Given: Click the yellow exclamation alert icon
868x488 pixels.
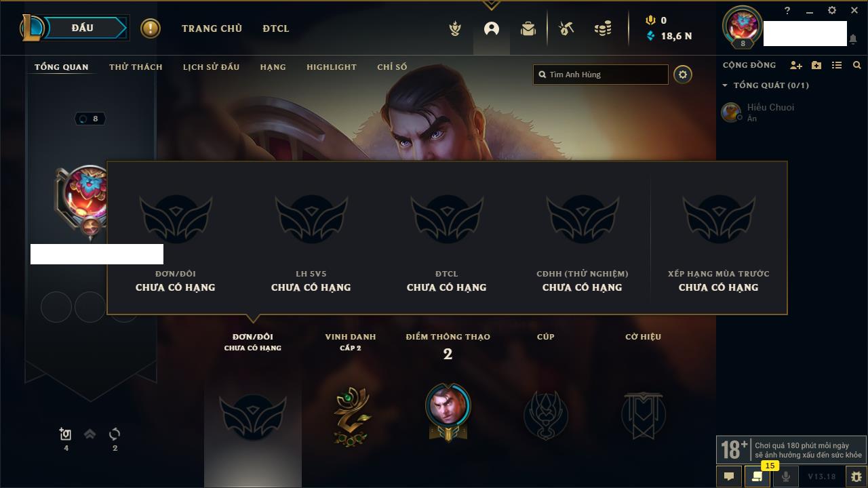Looking at the screenshot, I should (x=151, y=28).
